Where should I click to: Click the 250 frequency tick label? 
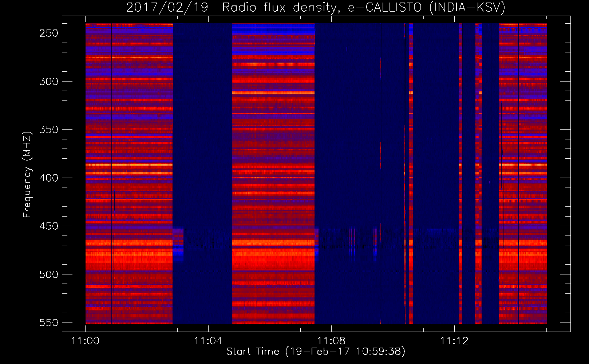click(49, 33)
